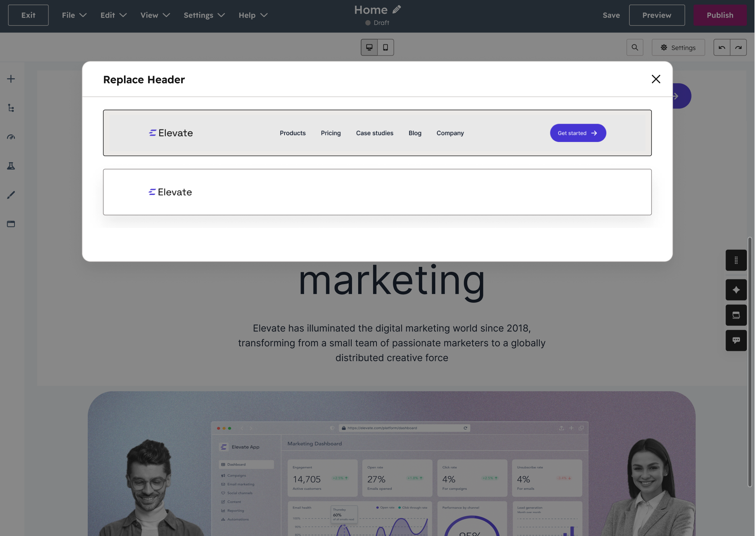Close the Replace Header dialog
756x536 pixels.
656,79
